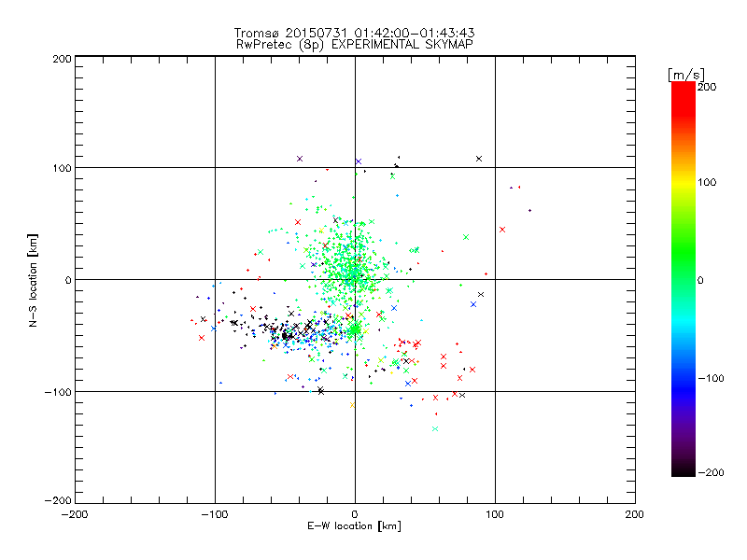The width and height of the screenshot is (747, 560).
Task: Click the x-axis tick label '200'
Action: pos(635,514)
